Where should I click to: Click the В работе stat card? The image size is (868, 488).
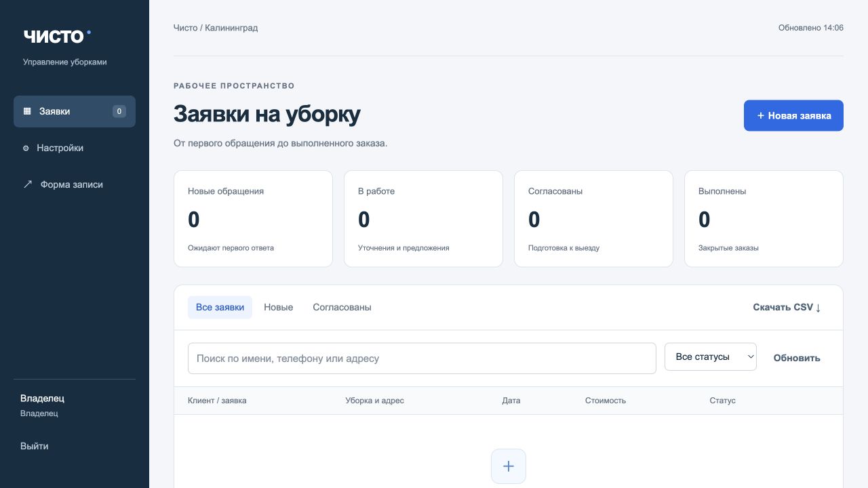pos(423,218)
